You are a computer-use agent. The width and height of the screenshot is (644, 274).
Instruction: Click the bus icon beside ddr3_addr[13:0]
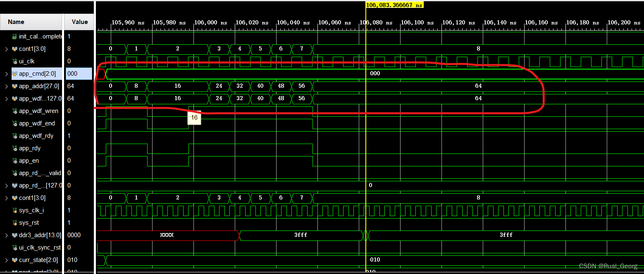14,235
